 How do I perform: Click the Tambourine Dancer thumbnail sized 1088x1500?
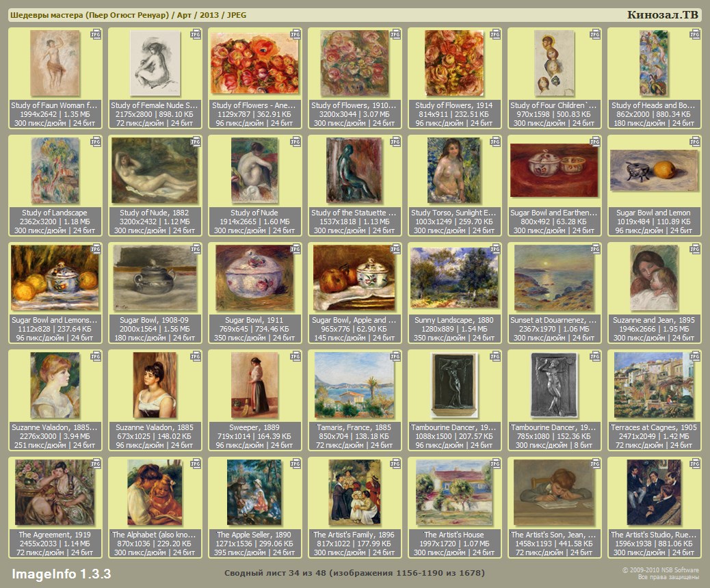click(454, 385)
